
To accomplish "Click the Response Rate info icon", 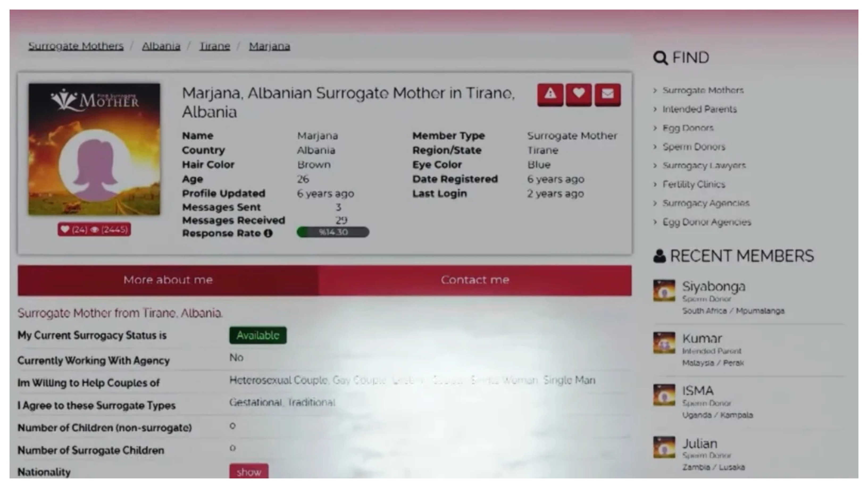I will (x=268, y=233).
